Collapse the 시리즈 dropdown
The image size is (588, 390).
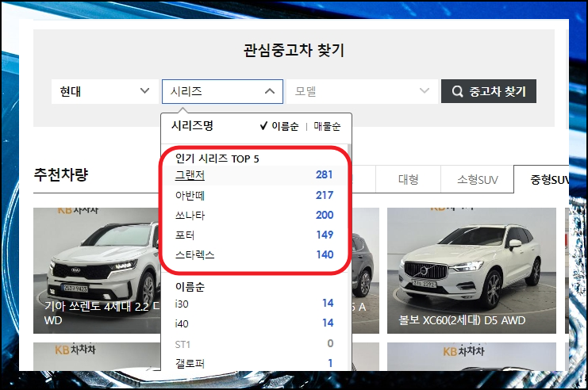[222, 91]
